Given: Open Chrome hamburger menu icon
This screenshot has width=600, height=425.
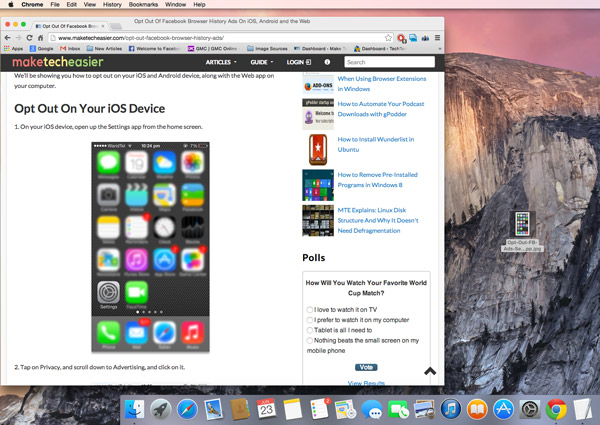Looking at the screenshot, I should [x=437, y=38].
